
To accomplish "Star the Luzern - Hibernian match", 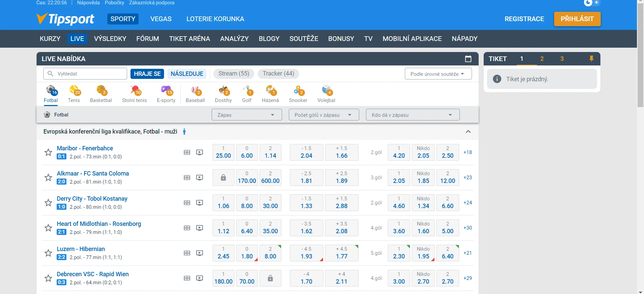I will point(48,253).
